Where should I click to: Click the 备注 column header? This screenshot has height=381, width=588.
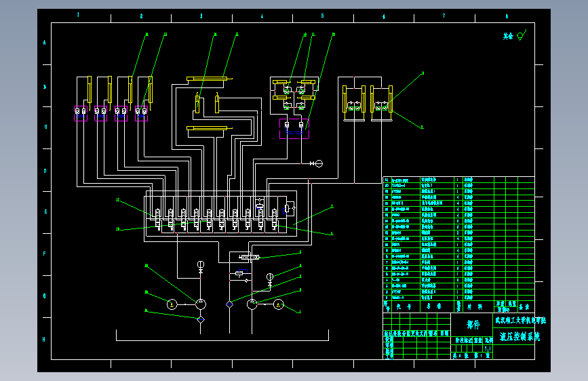(524, 306)
